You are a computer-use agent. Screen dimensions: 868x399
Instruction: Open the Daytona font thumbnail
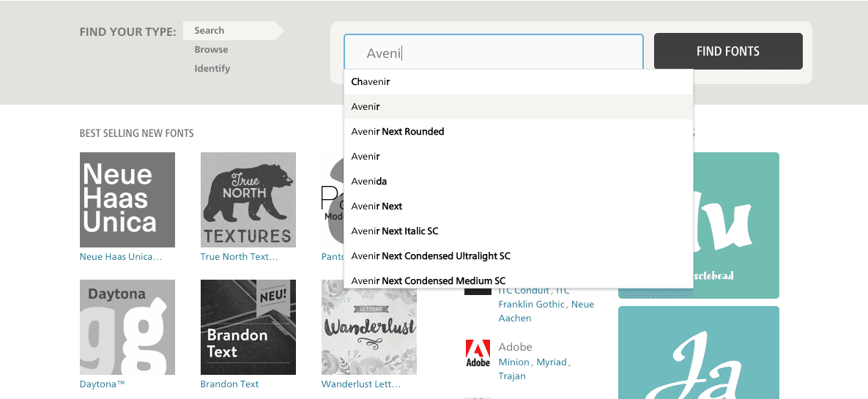coord(127,327)
